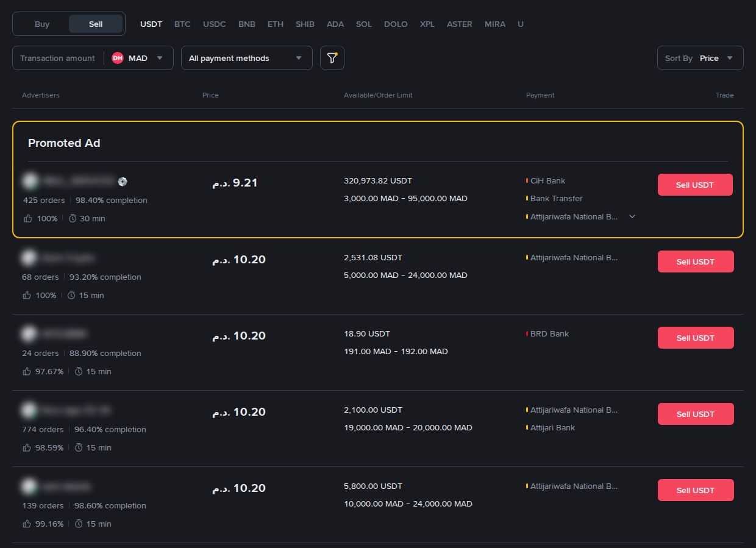Screen dimensions: 756x548
Task: Click the Available/Order Limit column header
Action: 378,95
